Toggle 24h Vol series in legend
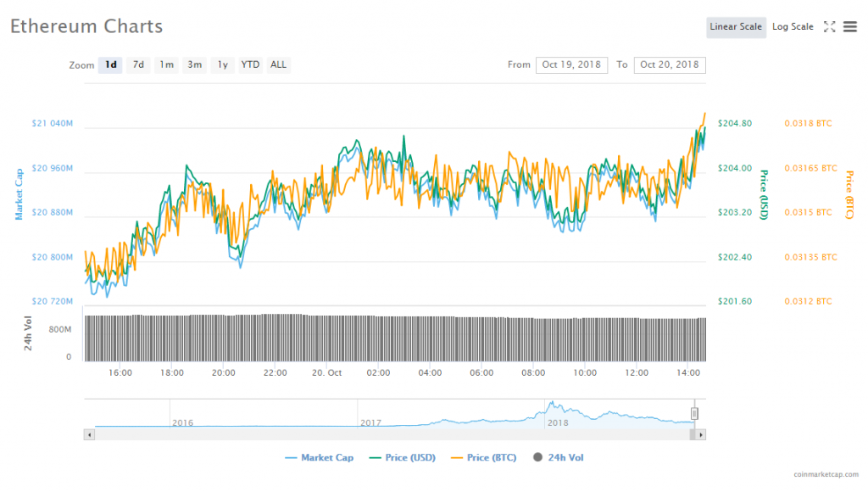 (559, 458)
